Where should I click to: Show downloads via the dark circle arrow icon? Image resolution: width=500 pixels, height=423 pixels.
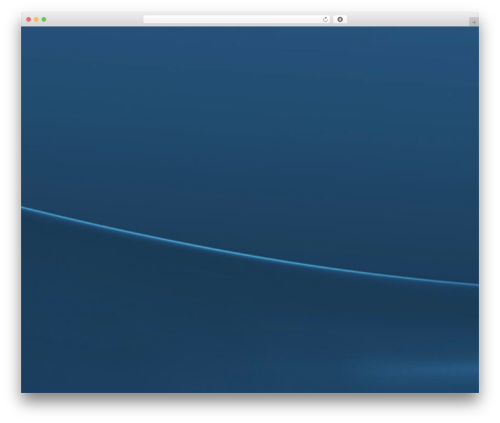340,20
